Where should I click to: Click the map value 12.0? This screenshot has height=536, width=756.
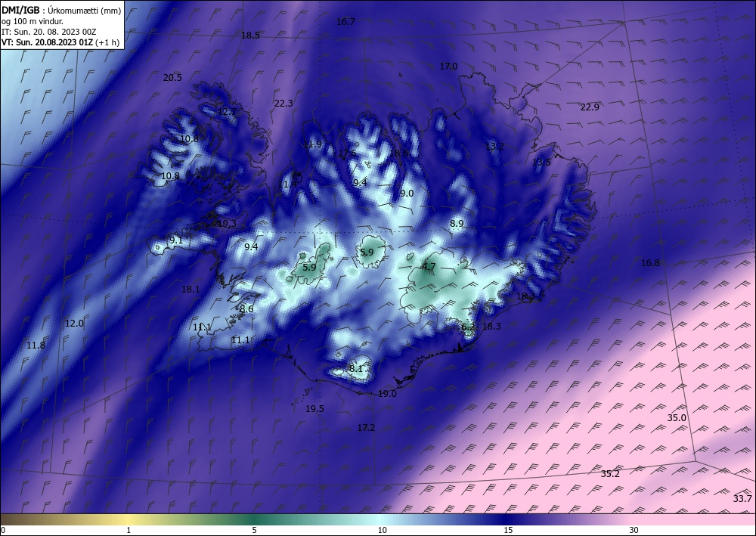click(x=74, y=324)
